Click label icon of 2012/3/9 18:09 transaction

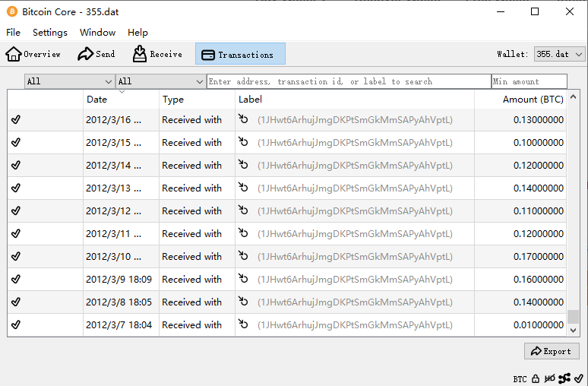pos(243,279)
